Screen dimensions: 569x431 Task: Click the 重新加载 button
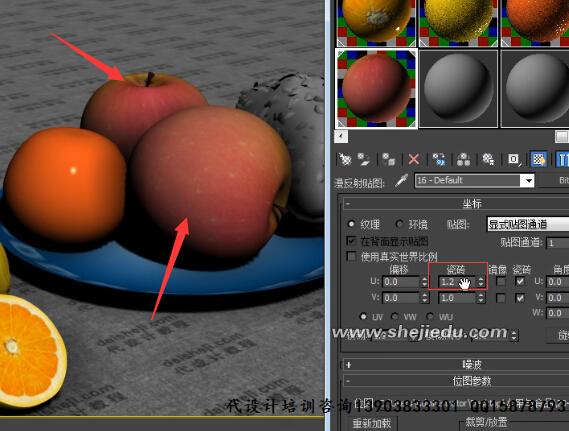coord(371,423)
